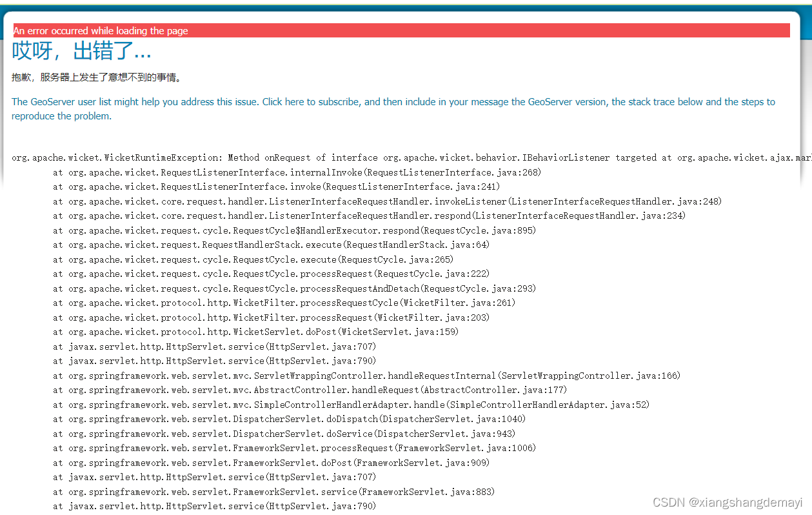Click the FrameworkServlet.processRequest line
Viewport: 812px width, 515px height.
295,448
